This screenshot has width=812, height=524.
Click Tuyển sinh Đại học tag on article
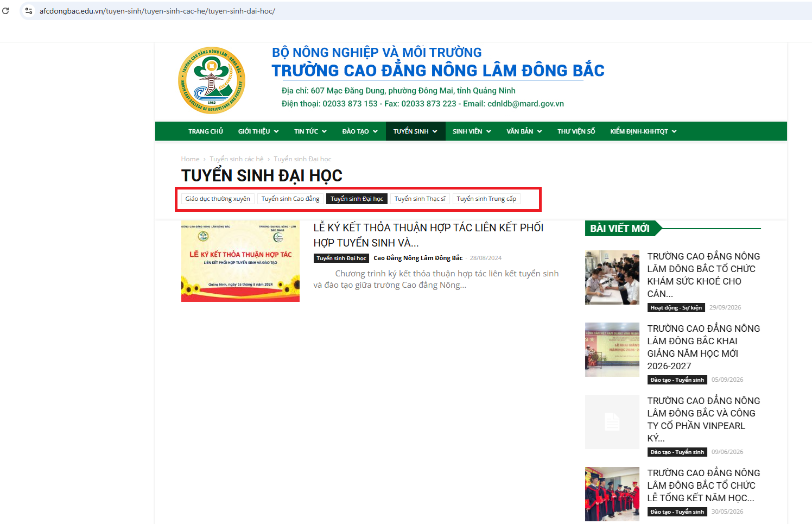(x=341, y=258)
